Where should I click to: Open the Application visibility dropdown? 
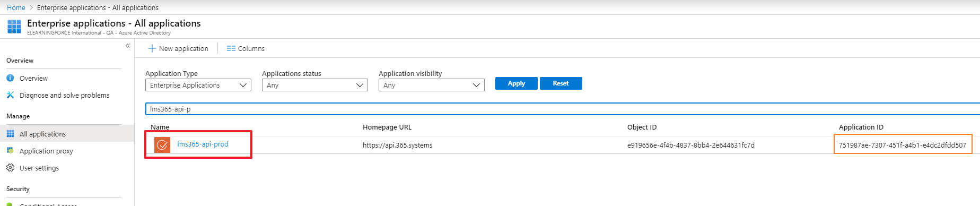432,85
